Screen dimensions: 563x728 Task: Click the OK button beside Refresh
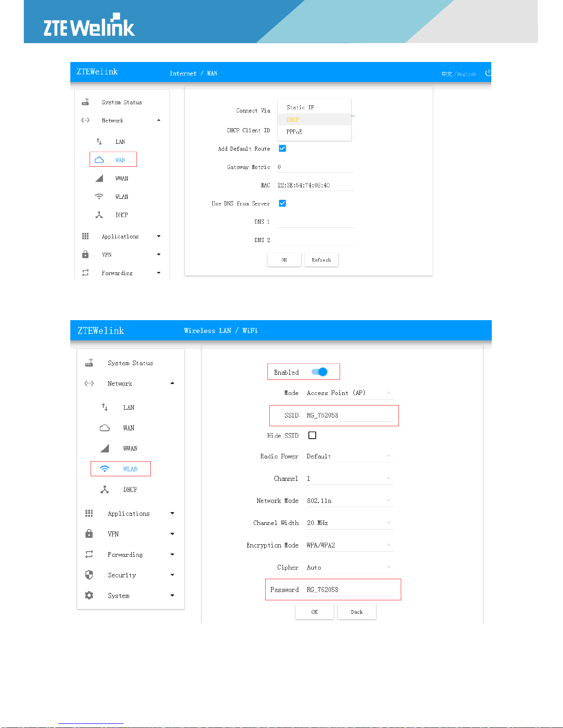(284, 260)
